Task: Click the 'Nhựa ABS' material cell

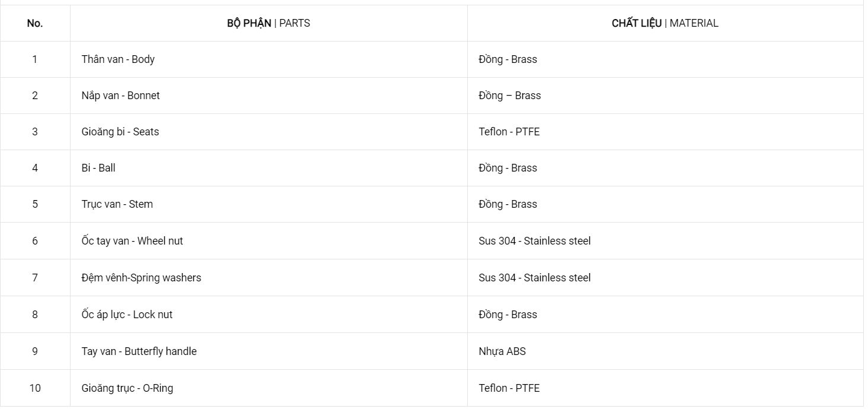Action: click(665, 351)
